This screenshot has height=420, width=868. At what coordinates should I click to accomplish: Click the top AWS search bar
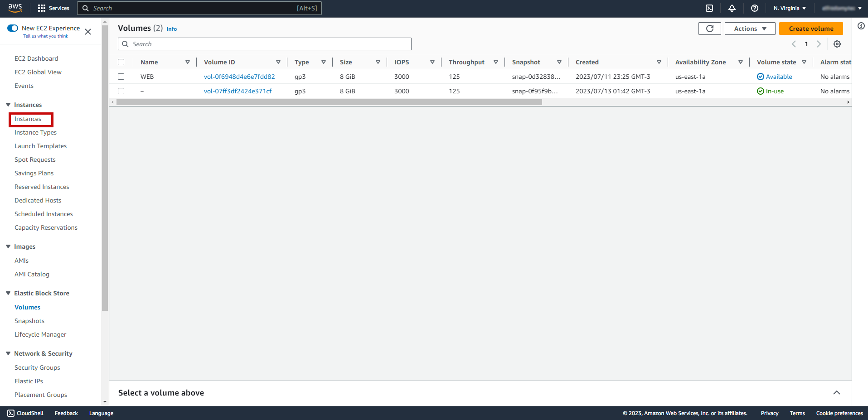pyautogui.click(x=199, y=8)
